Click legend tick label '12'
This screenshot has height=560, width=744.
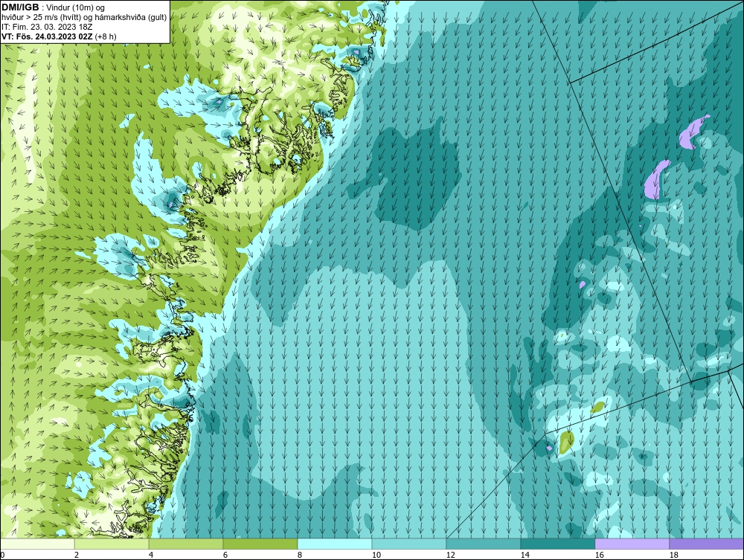pos(451,555)
